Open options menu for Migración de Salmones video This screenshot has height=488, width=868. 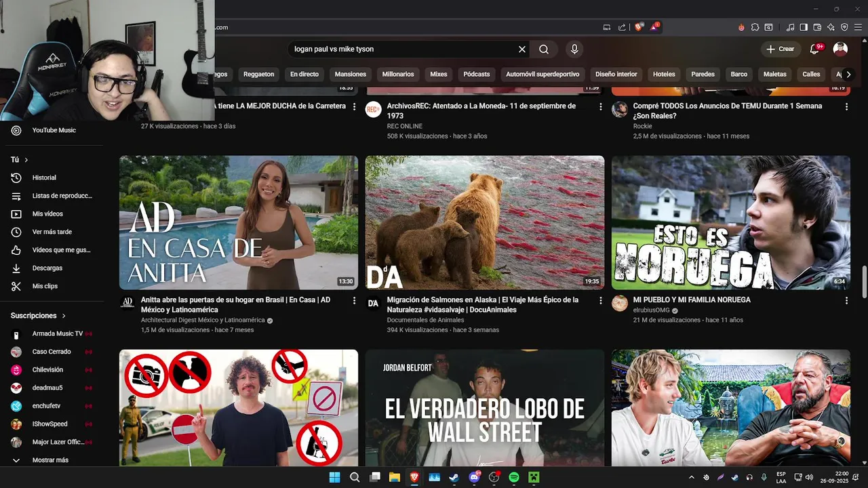point(600,300)
